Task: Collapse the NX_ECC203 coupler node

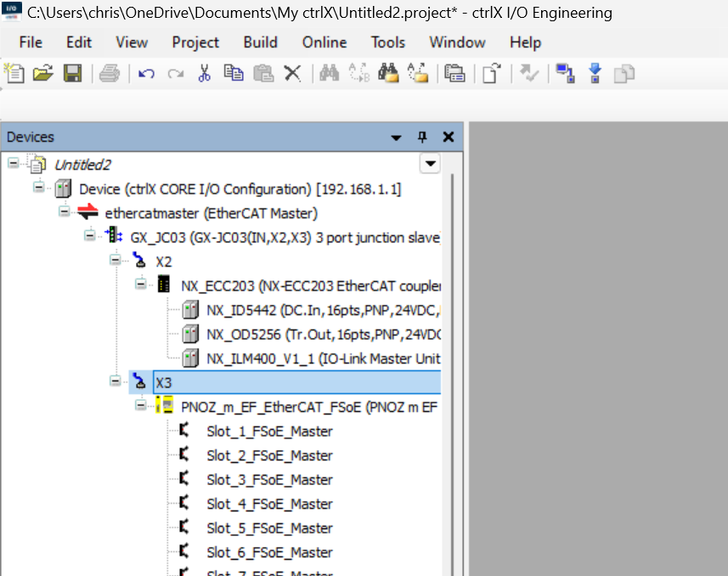Action: pyautogui.click(x=141, y=284)
